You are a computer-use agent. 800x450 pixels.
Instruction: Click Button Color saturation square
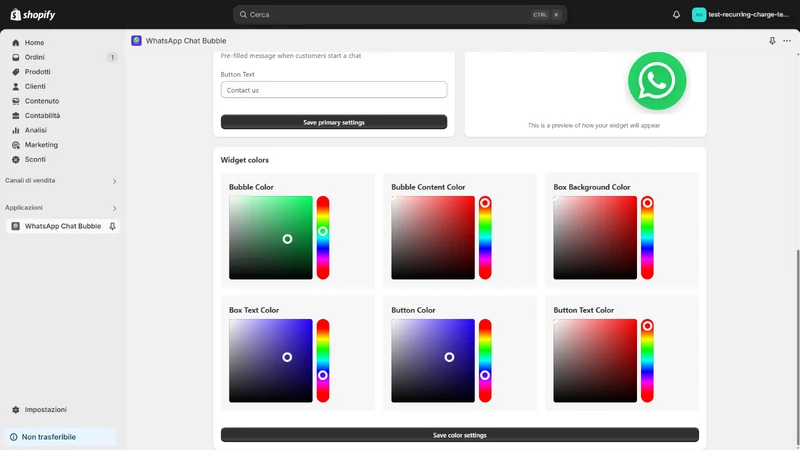433,361
